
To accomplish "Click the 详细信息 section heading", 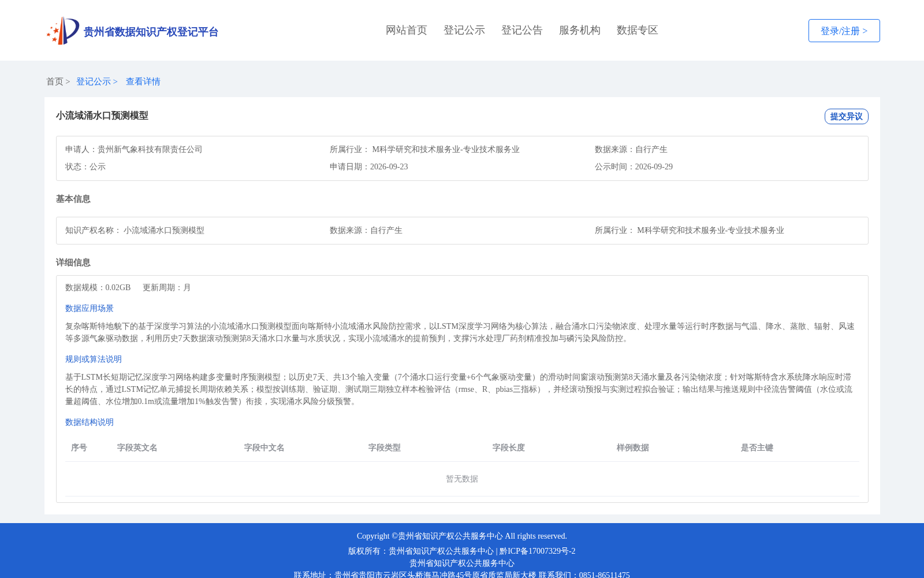I will tap(73, 262).
